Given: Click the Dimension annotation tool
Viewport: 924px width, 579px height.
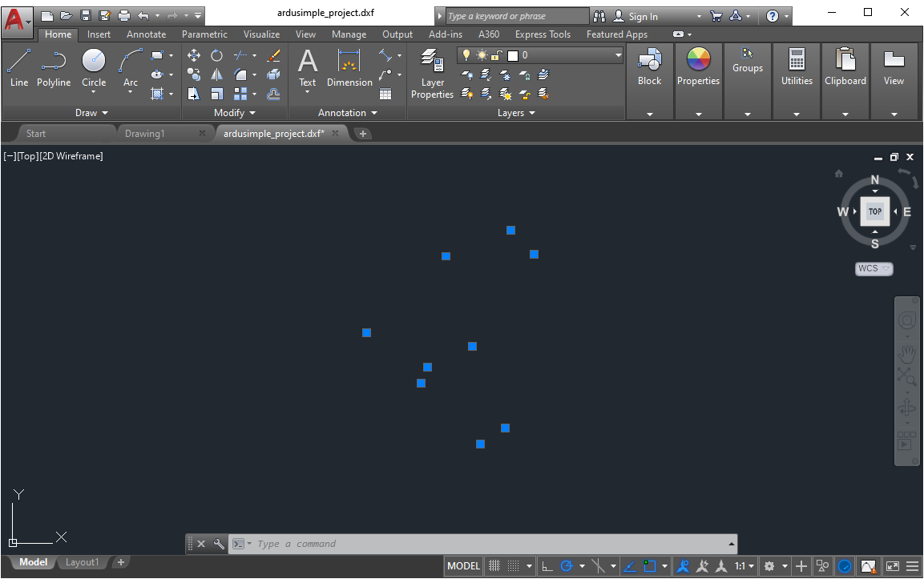Looking at the screenshot, I should [x=349, y=67].
